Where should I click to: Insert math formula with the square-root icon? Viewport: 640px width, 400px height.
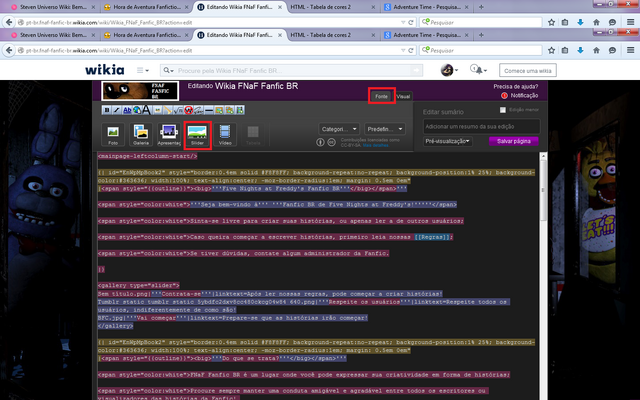point(178,110)
